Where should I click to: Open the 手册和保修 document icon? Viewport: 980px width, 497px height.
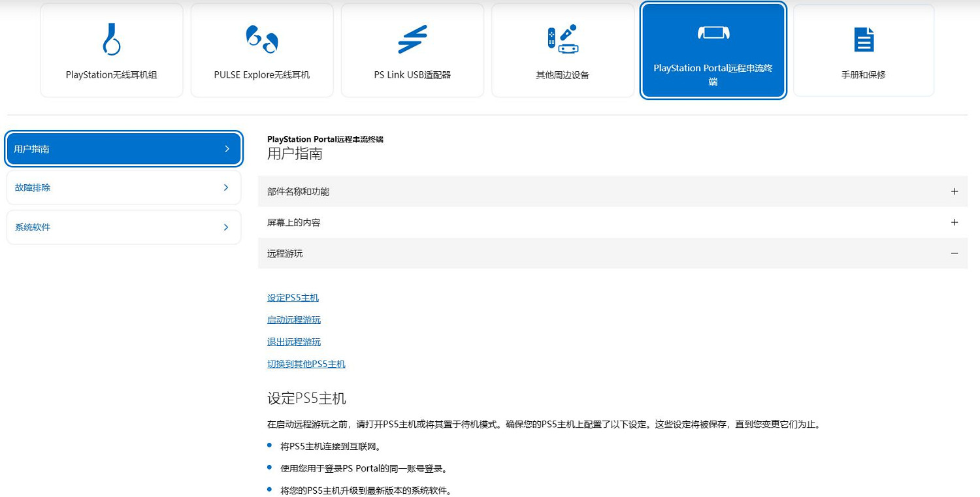863,39
